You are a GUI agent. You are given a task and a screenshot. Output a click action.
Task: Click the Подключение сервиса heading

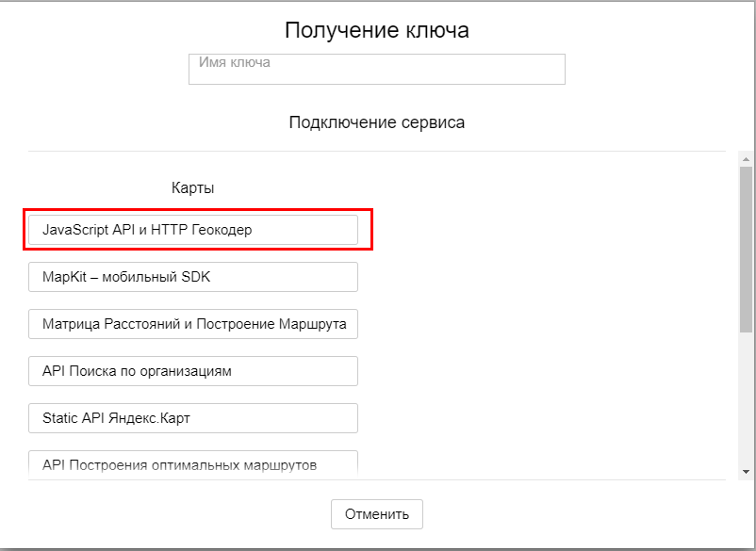click(x=376, y=122)
